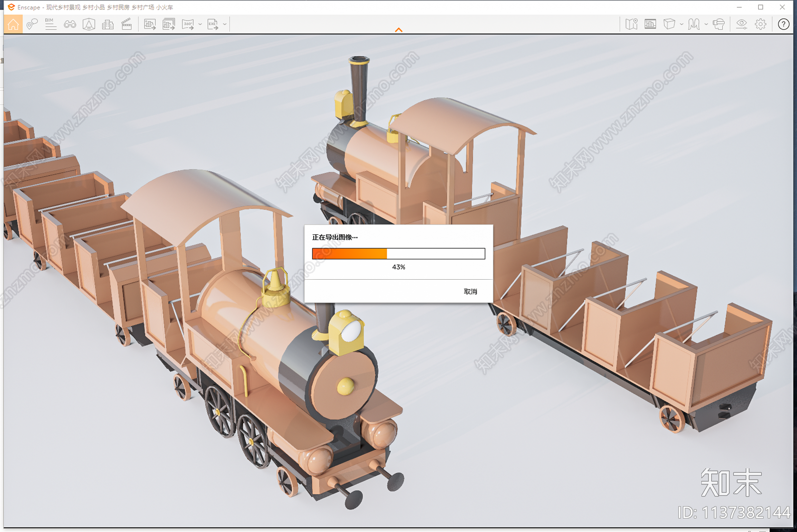Open the video editor clapperboard icon
The image size is (797, 532).
pos(127,24)
